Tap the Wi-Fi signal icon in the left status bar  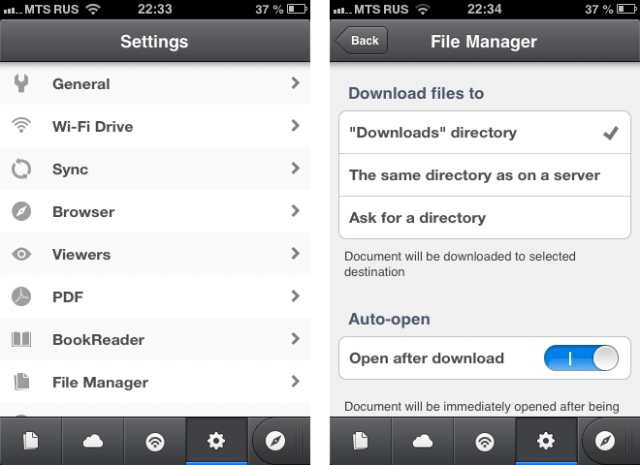coord(93,9)
